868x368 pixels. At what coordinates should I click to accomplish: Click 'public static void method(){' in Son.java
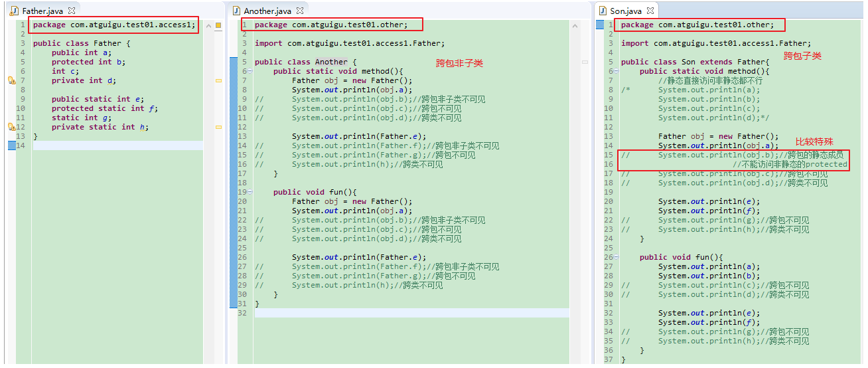pyautogui.click(x=704, y=71)
